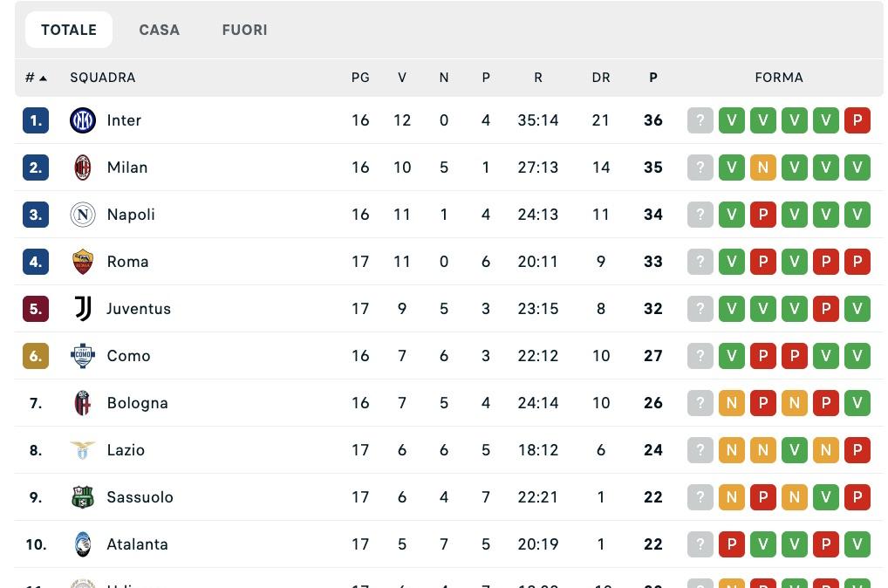Viewport: 888px width, 588px height.
Task: Click the sort arrow on the # column
Action: [44, 78]
